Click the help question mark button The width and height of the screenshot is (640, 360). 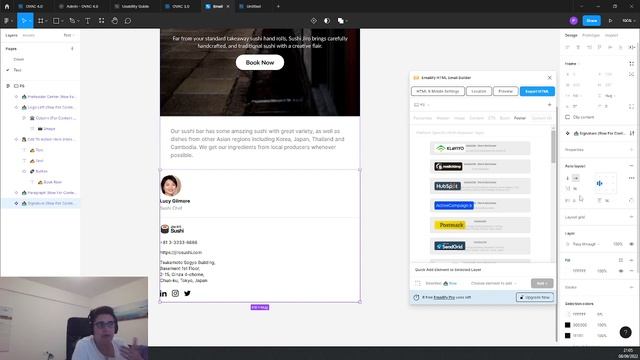625,332
